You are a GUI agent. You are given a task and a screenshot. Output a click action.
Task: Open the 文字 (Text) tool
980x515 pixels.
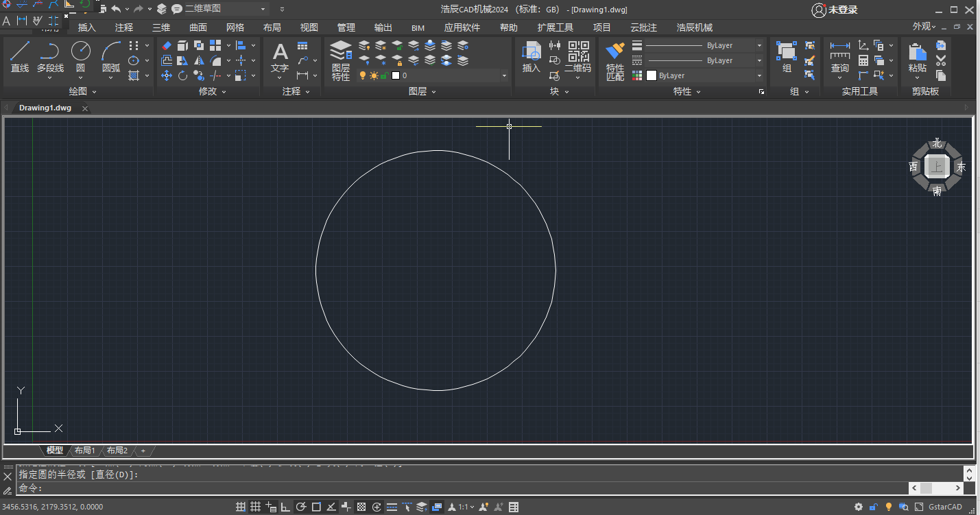[x=280, y=57]
